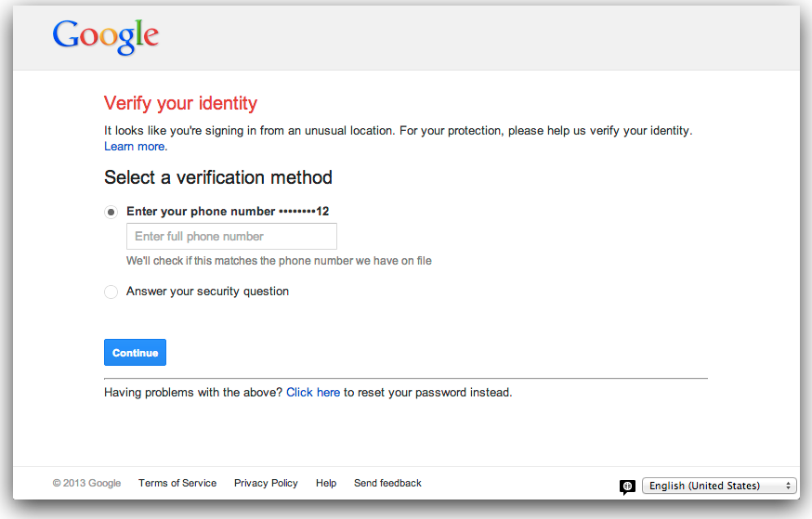Click the feedback speech bubble icon

[628, 487]
